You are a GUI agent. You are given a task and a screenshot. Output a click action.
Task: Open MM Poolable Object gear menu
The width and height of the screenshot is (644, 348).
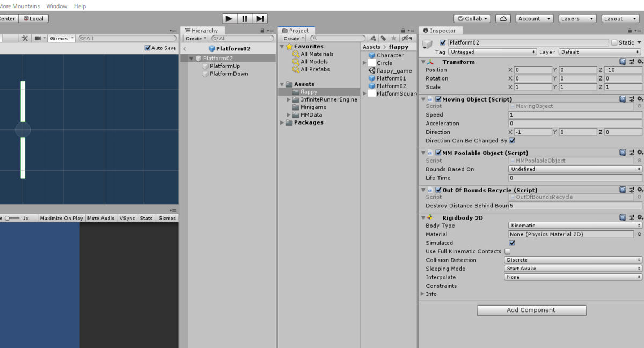(639, 153)
